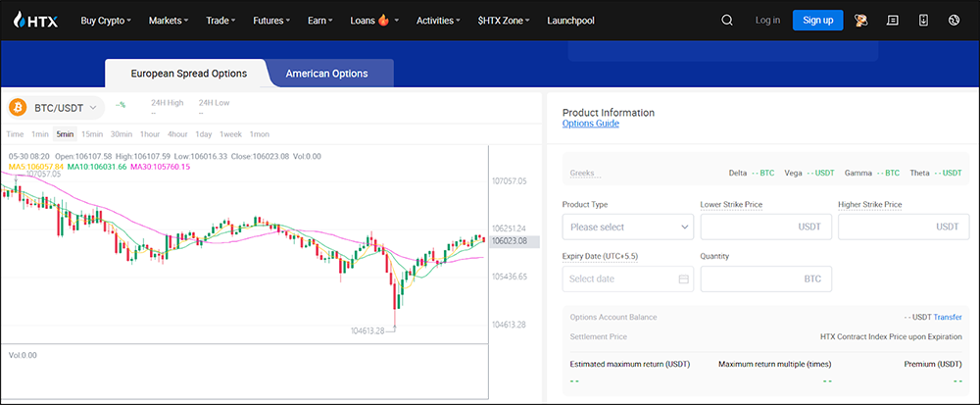Select the 1day chart interval

point(203,133)
